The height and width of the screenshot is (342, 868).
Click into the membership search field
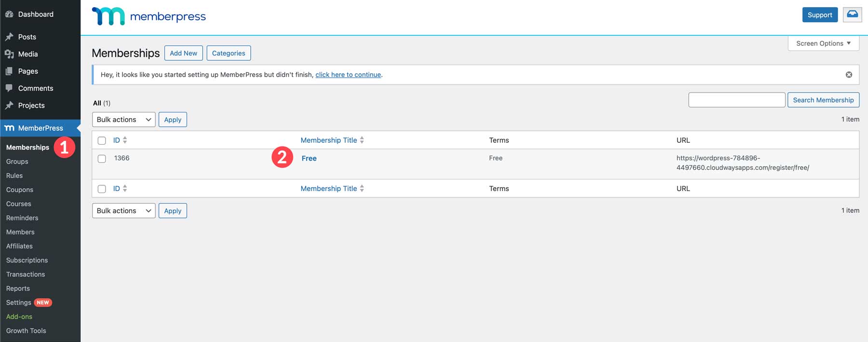(736, 100)
